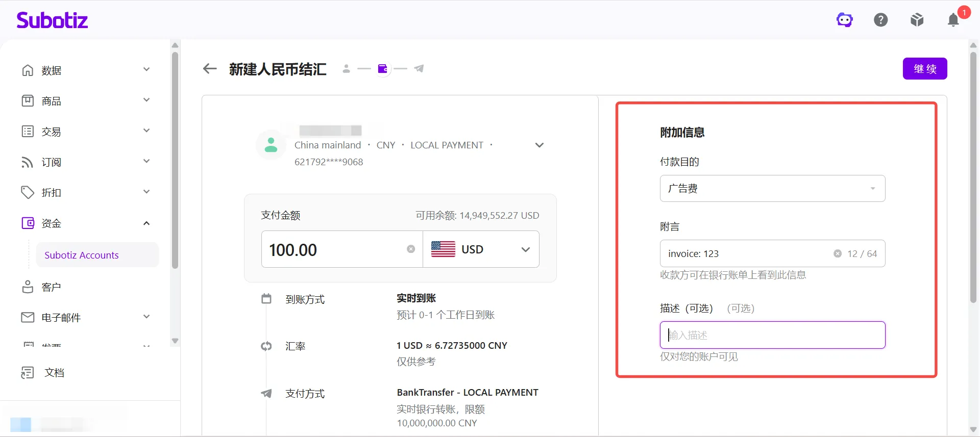This screenshot has height=437, width=980.
Task: Click the 文档 document icon in sidebar
Action: [x=28, y=373]
